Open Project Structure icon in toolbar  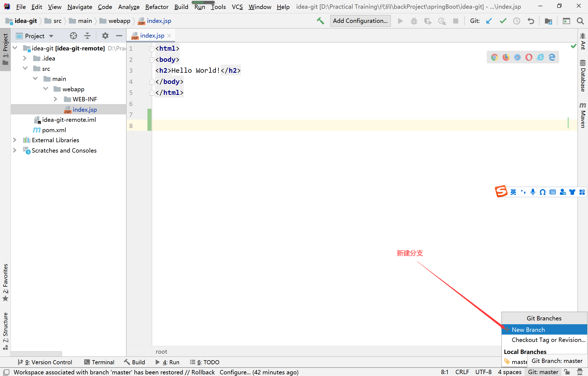[x=548, y=21]
